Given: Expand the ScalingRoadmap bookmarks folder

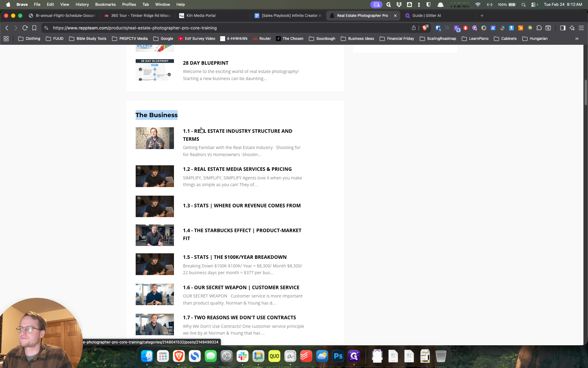Looking at the screenshot, I should (x=438, y=39).
